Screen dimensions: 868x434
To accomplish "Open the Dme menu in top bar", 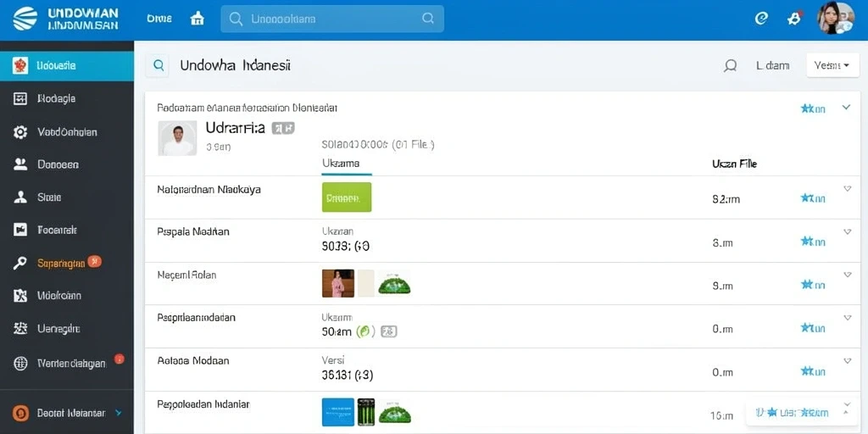I will (x=159, y=19).
